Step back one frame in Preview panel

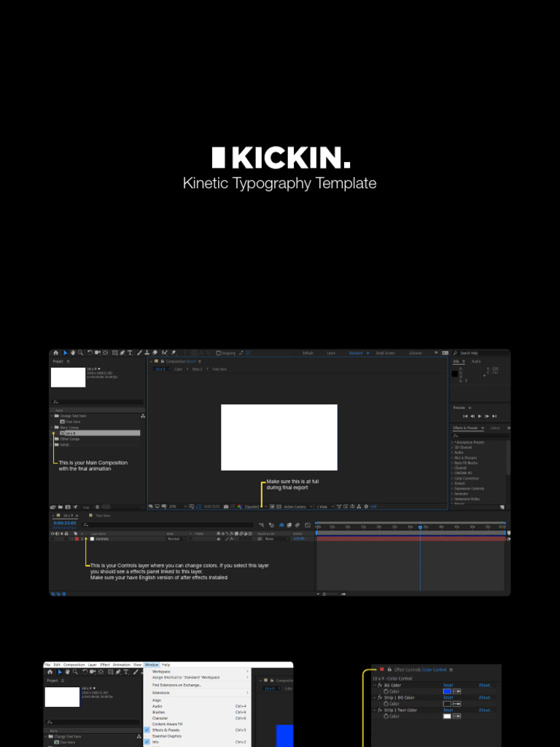(x=472, y=417)
